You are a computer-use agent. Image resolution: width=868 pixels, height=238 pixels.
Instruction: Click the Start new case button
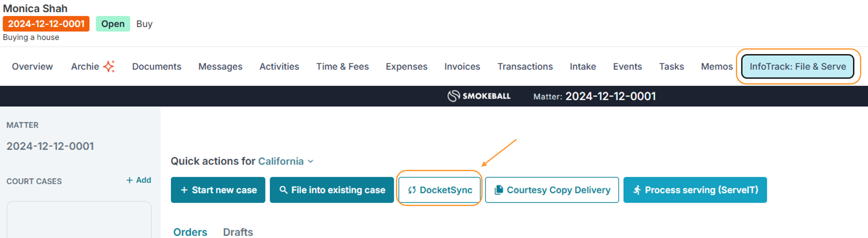(x=218, y=190)
